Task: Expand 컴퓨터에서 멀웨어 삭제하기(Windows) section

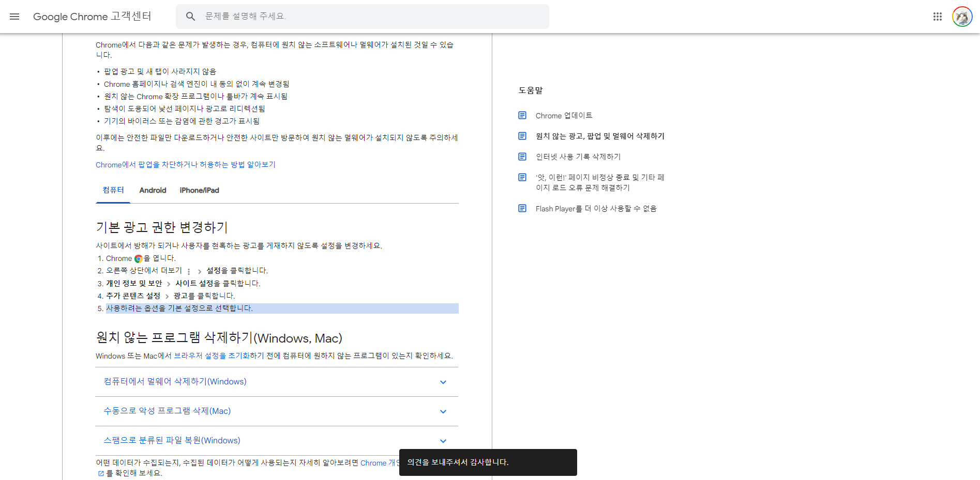Action: [277, 382]
